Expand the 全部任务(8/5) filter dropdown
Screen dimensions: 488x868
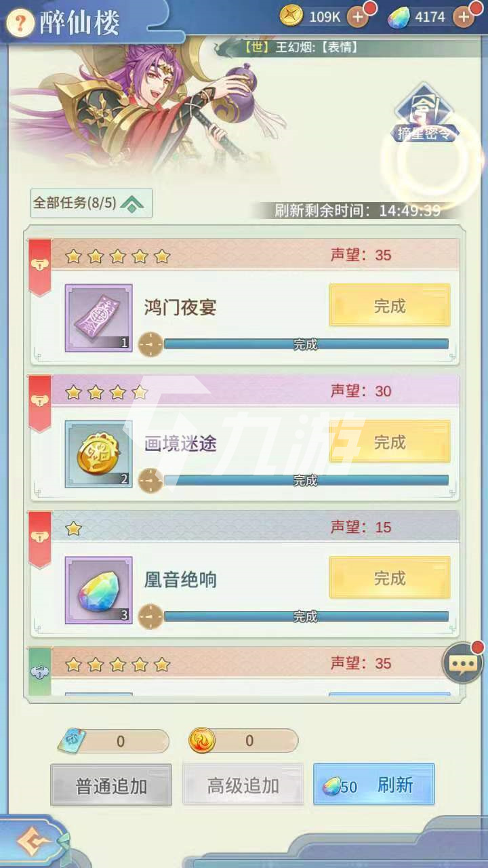click(x=91, y=203)
